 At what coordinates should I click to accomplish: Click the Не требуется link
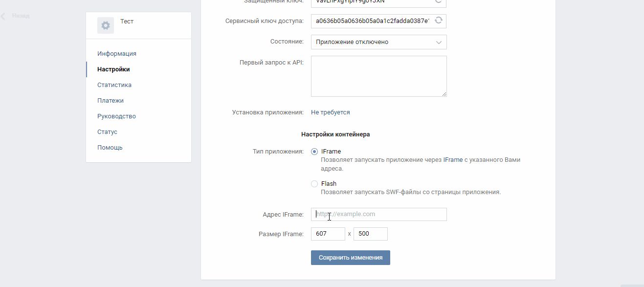(x=331, y=112)
